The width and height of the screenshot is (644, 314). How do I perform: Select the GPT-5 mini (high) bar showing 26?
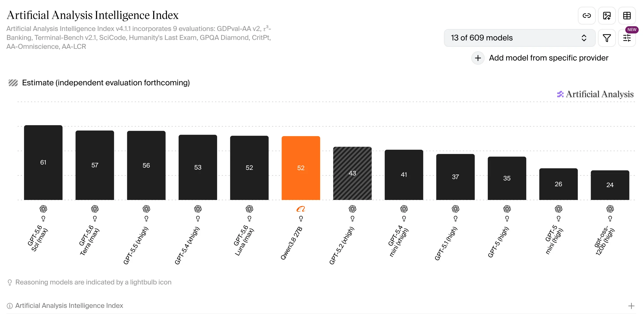coord(558,184)
